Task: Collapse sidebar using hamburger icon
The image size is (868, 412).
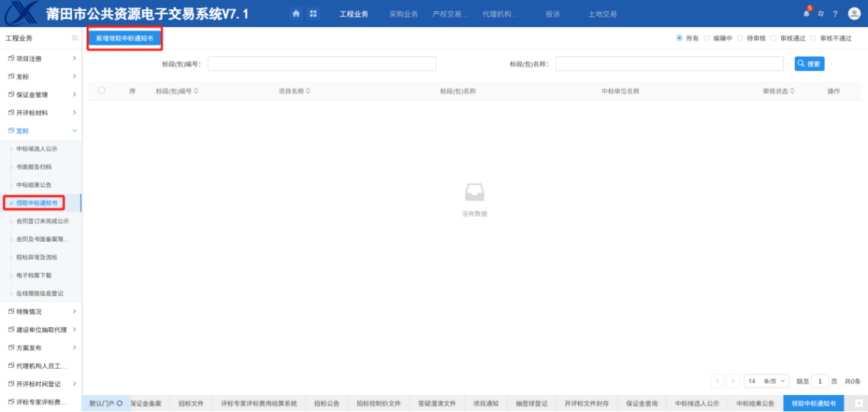Action: [x=75, y=38]
